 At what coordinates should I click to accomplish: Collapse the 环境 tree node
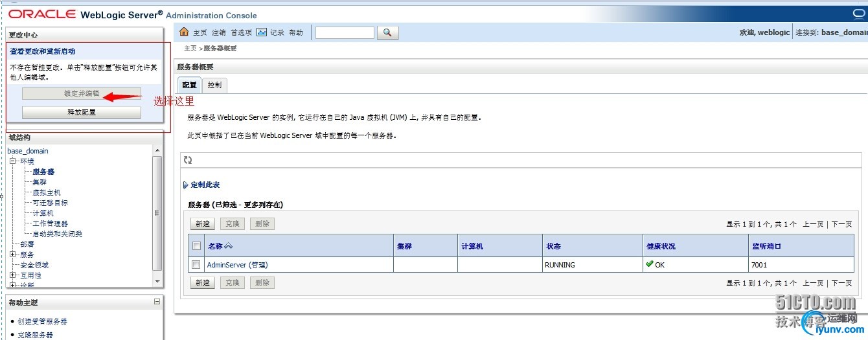tap(12, 161)
